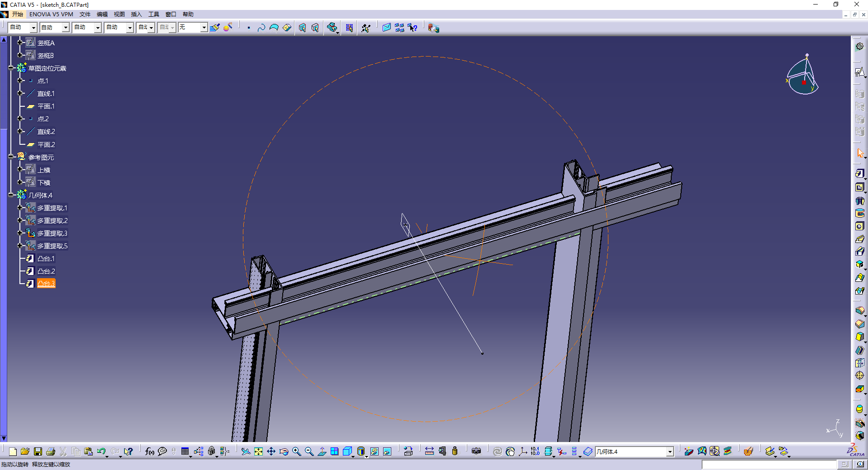This screenshot has width=868, height=470.
Task: Open the Formula f(x) tool
Action: click(x=149, y=451)
